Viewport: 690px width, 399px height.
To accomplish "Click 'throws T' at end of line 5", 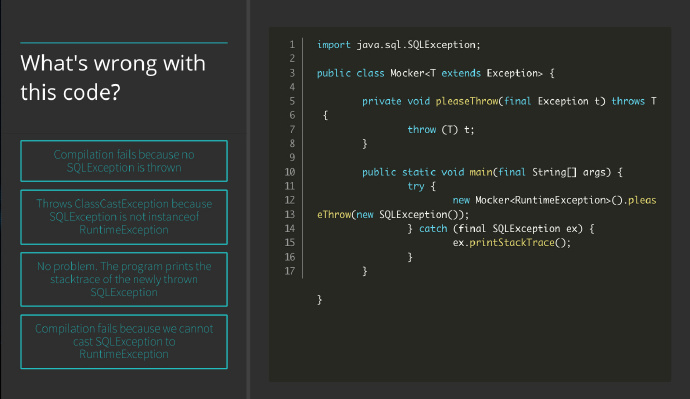I will point(634,101).
